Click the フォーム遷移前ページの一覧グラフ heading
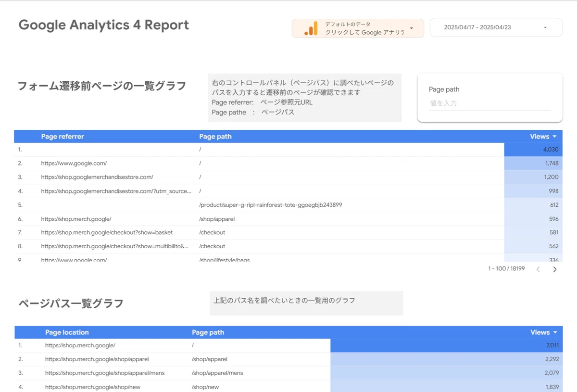577x392 pixels. [x=102, y=86]
